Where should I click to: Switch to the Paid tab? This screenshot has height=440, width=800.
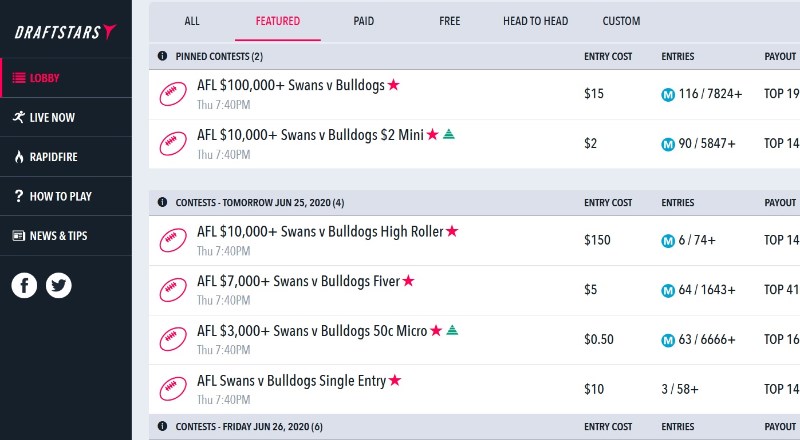click(x=364, y=21)
